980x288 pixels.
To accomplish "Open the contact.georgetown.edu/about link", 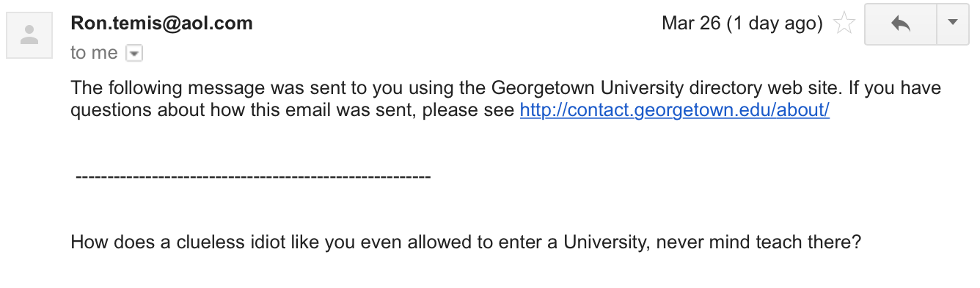I will tap(674, 111).
